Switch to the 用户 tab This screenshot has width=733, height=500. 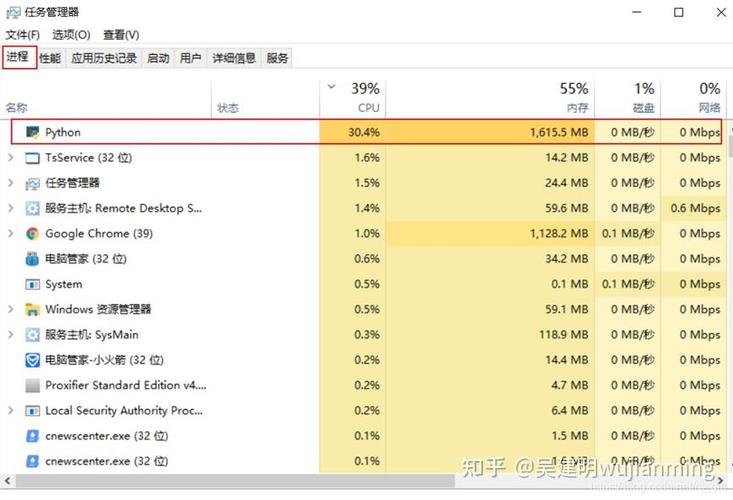190,58
